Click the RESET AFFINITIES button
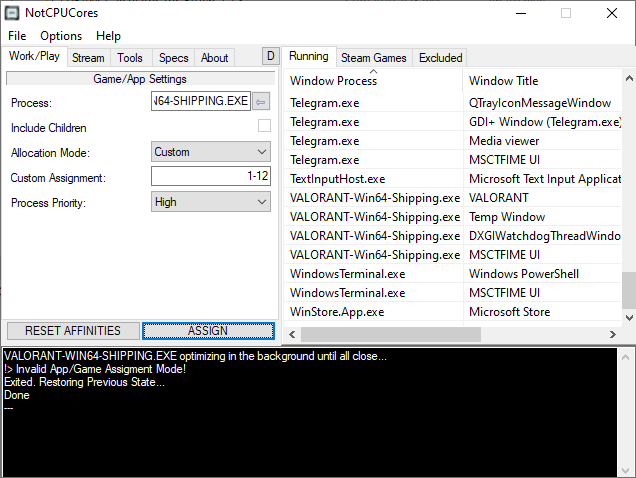Screen dimensions: 636x478 (x=73, y=331)
